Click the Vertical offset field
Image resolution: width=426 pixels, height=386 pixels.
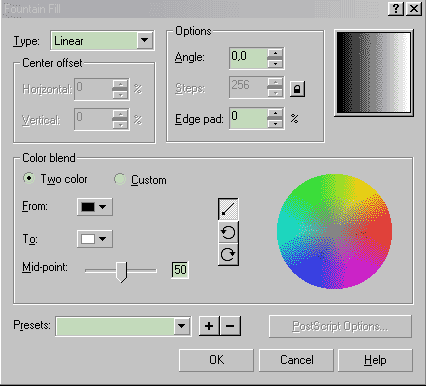94,119
